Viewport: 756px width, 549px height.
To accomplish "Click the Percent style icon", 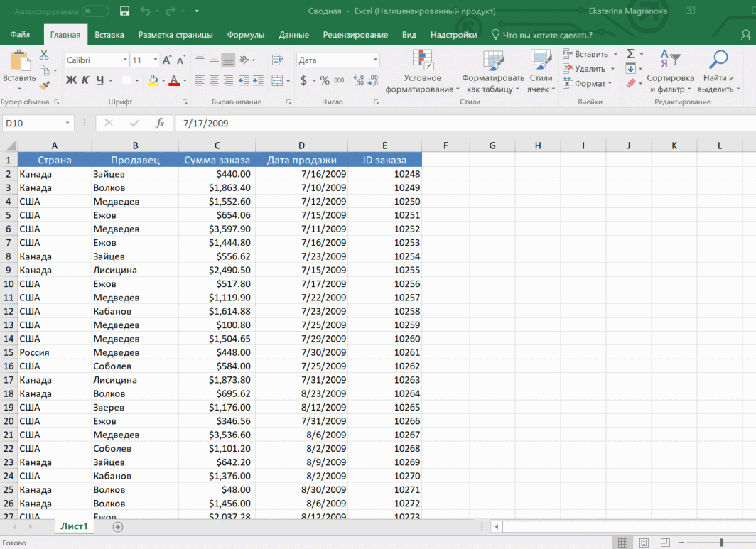I will coord(324,80).
